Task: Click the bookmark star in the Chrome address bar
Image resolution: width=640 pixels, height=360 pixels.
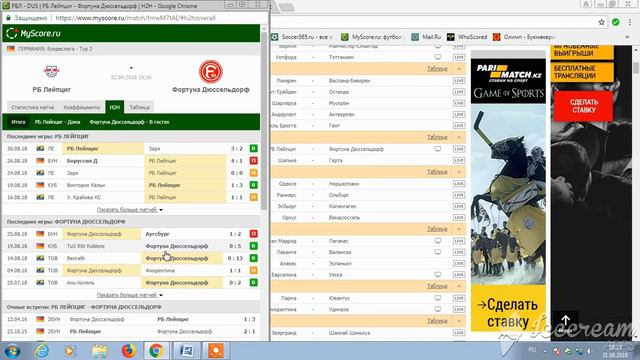Action: (601, 22)
